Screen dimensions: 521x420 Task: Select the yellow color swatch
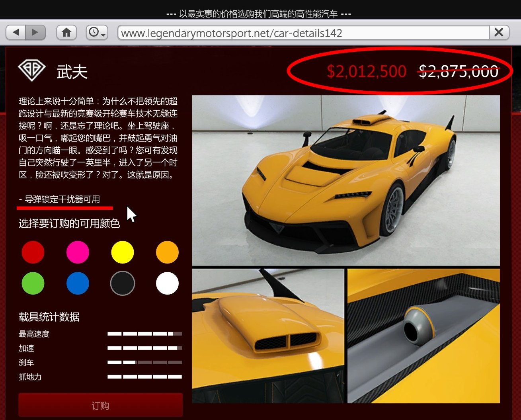click(x=123, y=252)
